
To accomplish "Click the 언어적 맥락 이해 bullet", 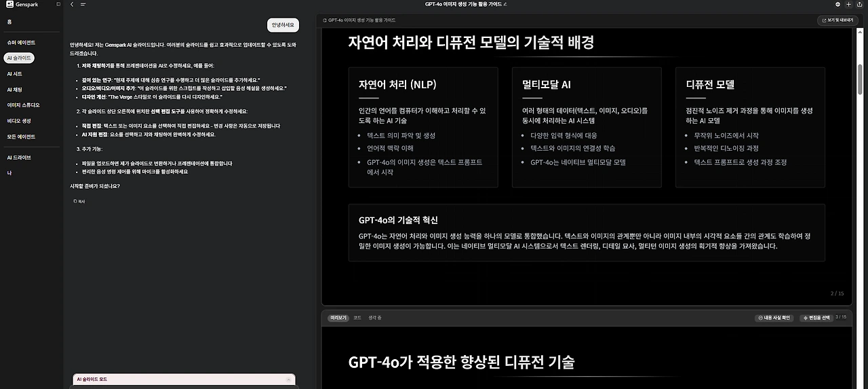I will (390, 148).
